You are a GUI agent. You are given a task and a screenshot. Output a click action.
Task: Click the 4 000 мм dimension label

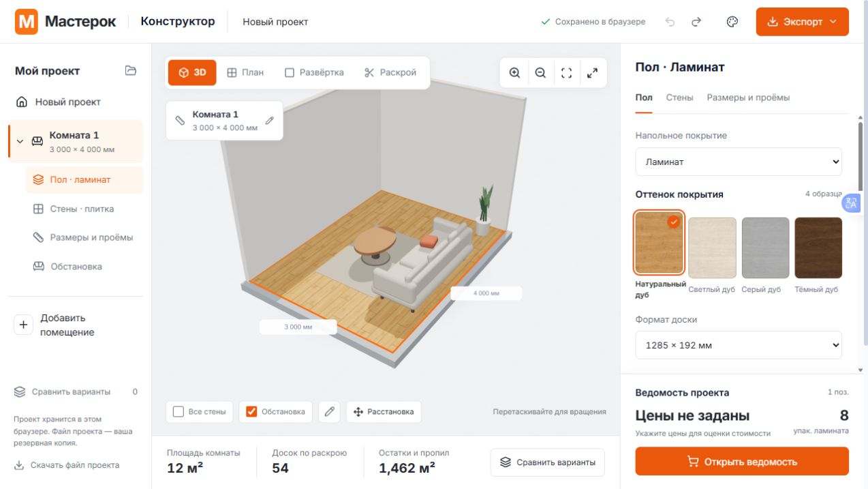click(x=486, y=293)
